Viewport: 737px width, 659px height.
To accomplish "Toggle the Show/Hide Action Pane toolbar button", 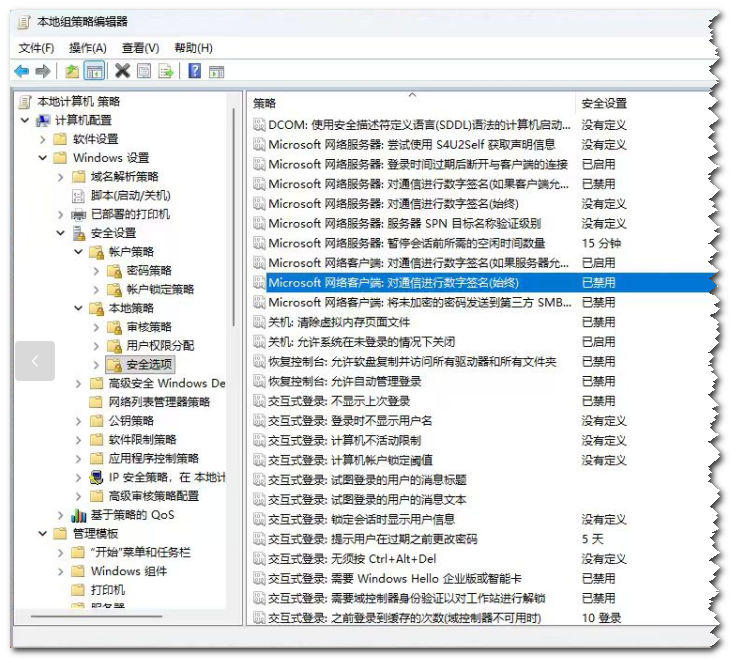I will (216, 71).
